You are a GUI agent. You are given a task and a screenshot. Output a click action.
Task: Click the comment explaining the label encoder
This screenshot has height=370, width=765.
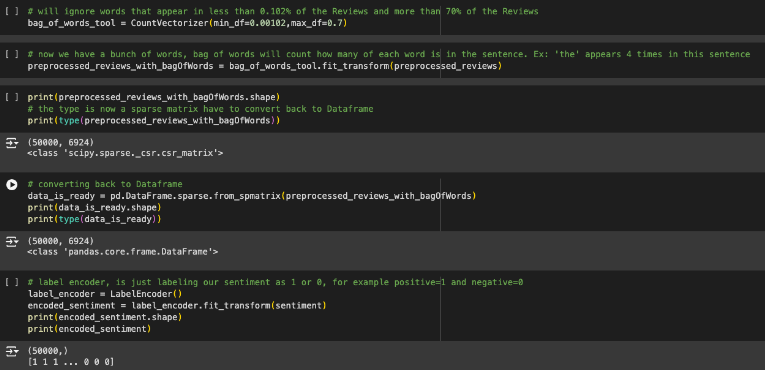[x=275, y=282]
